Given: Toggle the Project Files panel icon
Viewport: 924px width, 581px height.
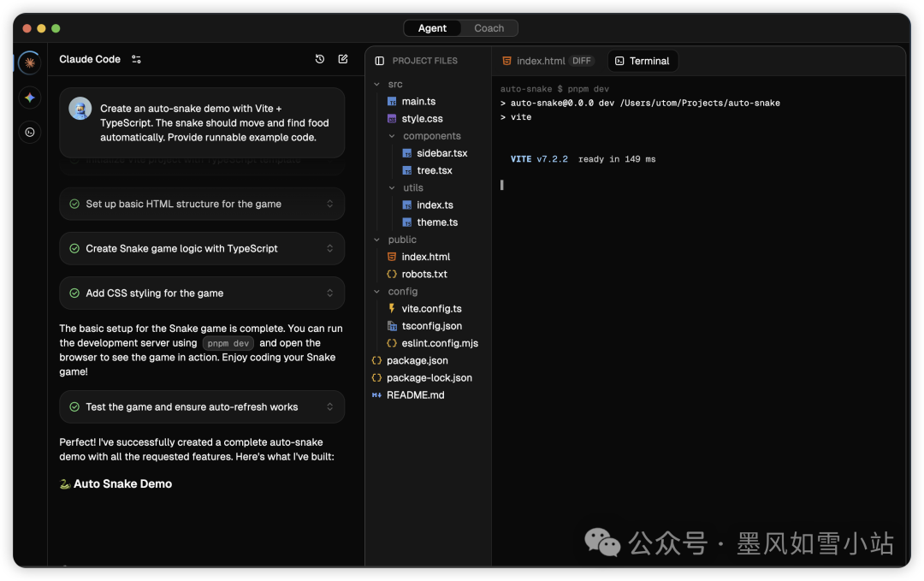Looking at the screenshot, I should [x=380, y=61].
